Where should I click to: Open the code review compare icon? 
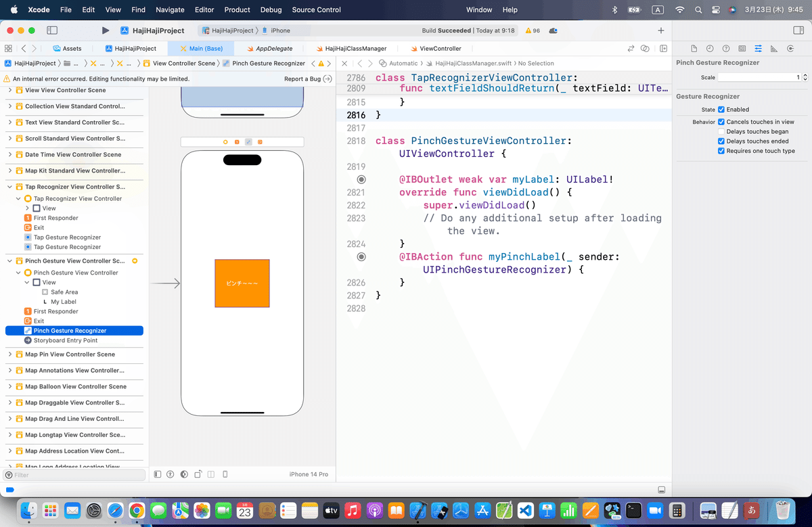coord(646,49)
